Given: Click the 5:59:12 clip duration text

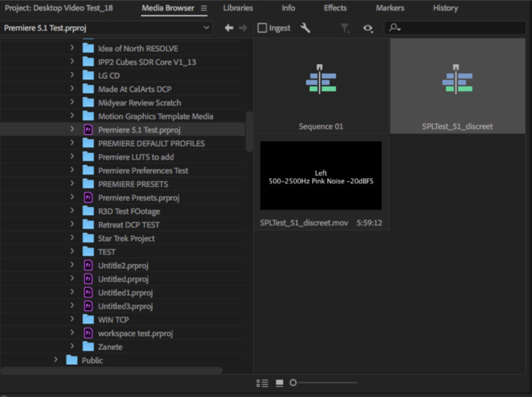Looking at the screenshot, I should coord(369,223).
